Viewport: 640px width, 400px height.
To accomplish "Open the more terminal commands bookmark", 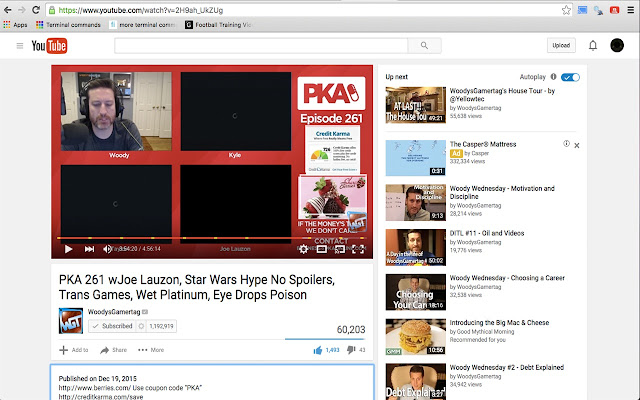I will [x=143, y=25].
